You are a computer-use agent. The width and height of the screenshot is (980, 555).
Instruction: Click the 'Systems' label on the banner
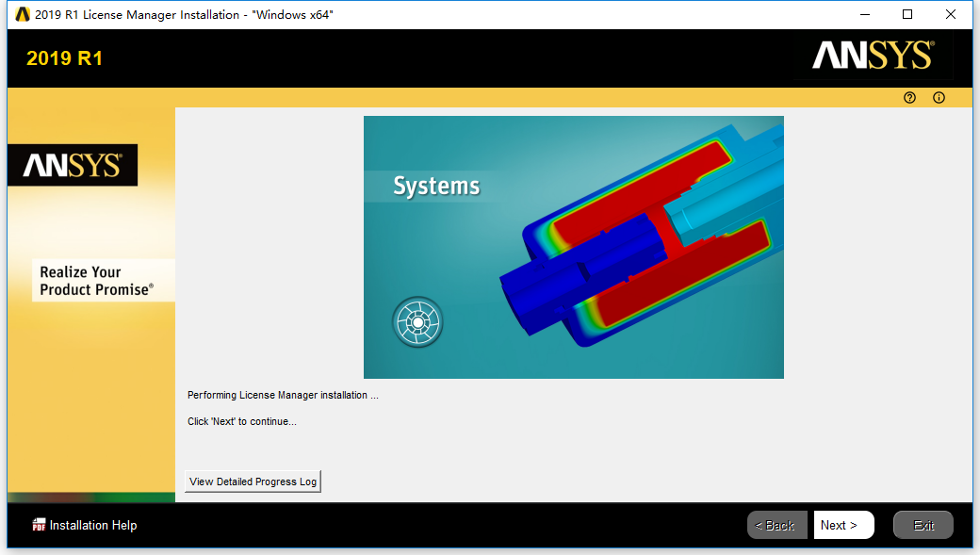point(436,187)
